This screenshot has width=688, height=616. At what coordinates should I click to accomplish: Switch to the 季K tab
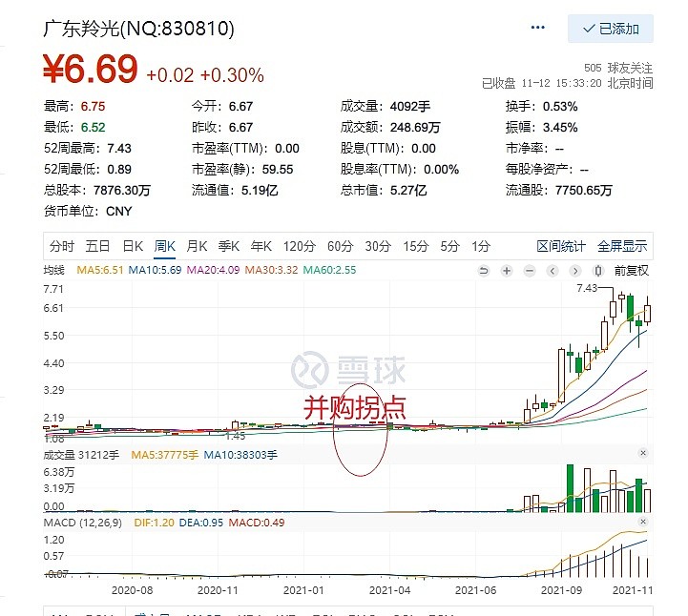[229, 246]
